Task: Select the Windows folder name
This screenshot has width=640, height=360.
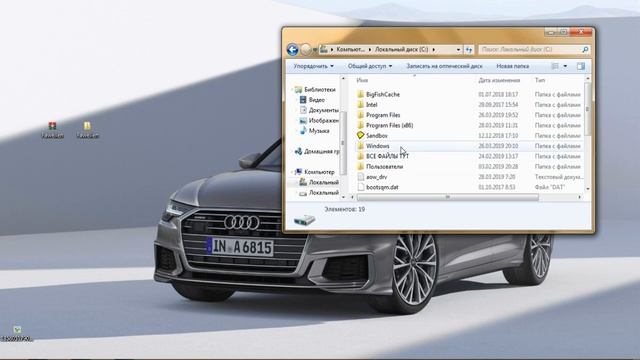Action: coord(378,146)
